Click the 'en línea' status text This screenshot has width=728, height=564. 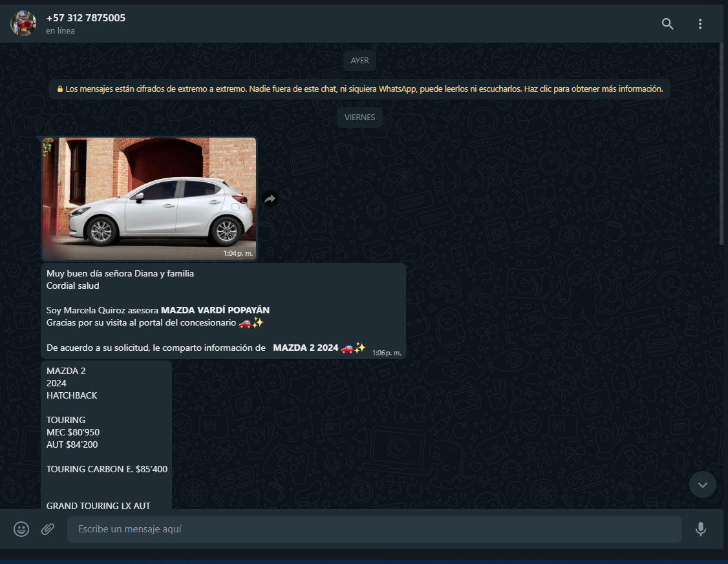(x=60, y=30)
